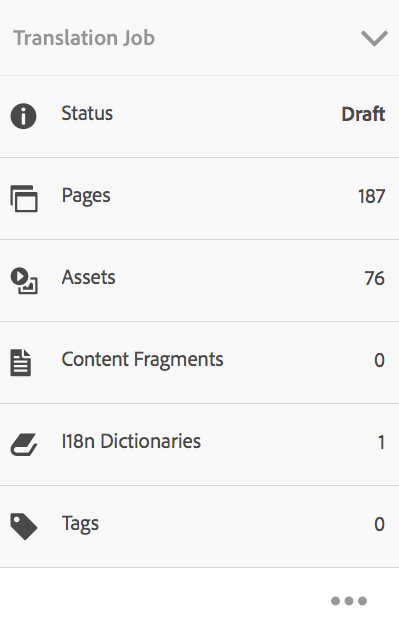Click the 76 assets count
The width and height of the screenshot is (399, 627).
375,278
